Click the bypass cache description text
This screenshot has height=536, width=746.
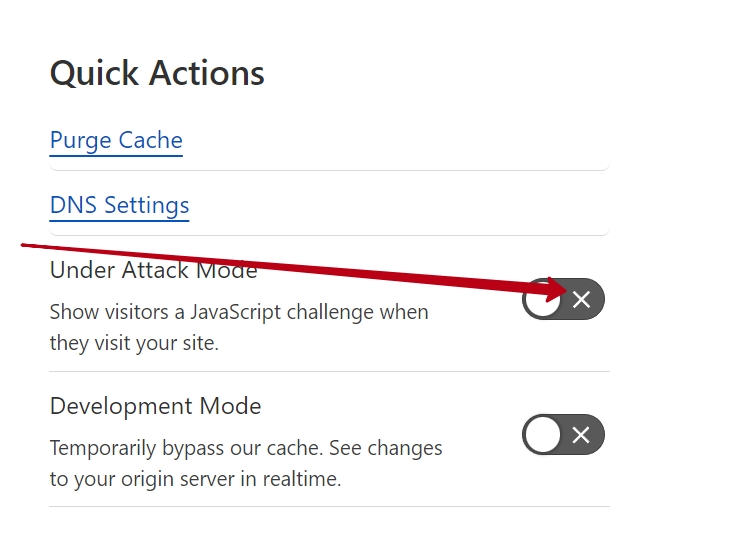coord(246,463)
